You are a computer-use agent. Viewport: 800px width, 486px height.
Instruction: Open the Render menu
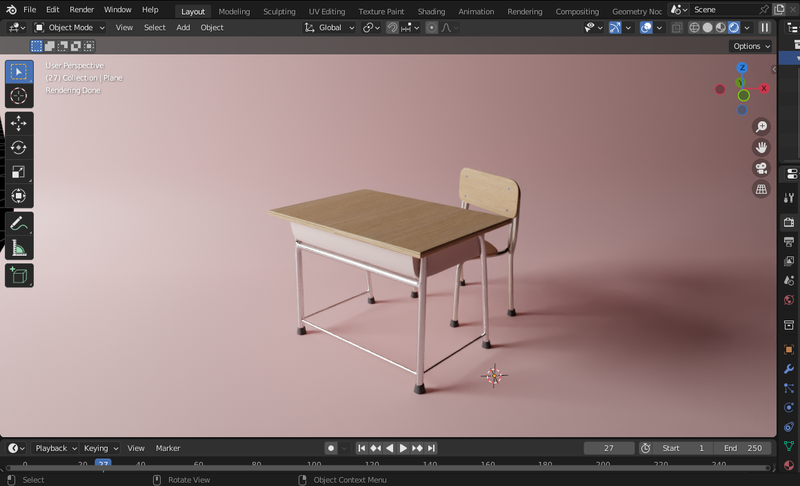82,10
